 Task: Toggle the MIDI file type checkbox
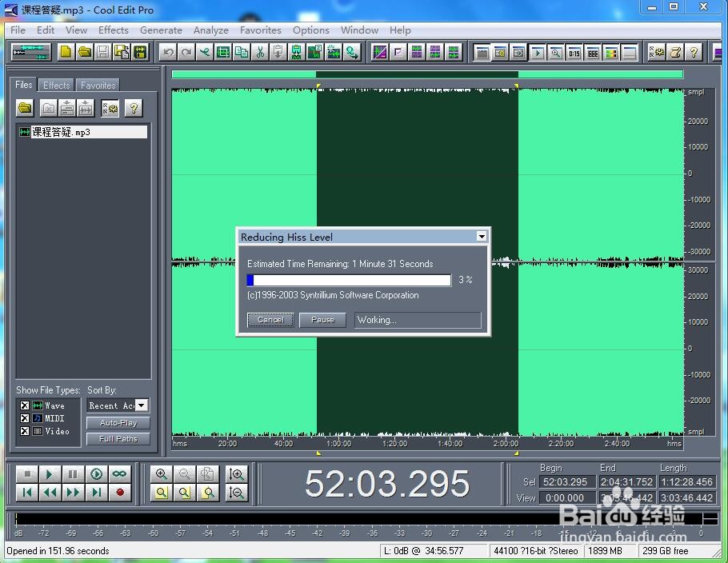[25, 418]
